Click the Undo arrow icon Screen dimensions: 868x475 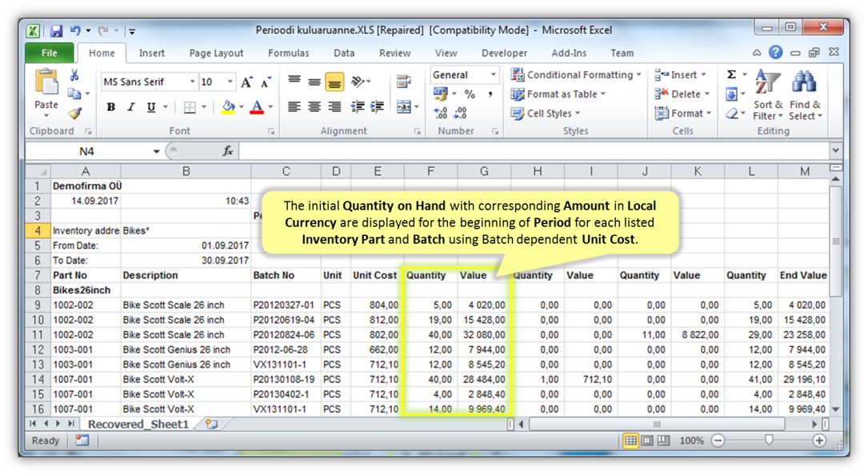click(75, 31)
